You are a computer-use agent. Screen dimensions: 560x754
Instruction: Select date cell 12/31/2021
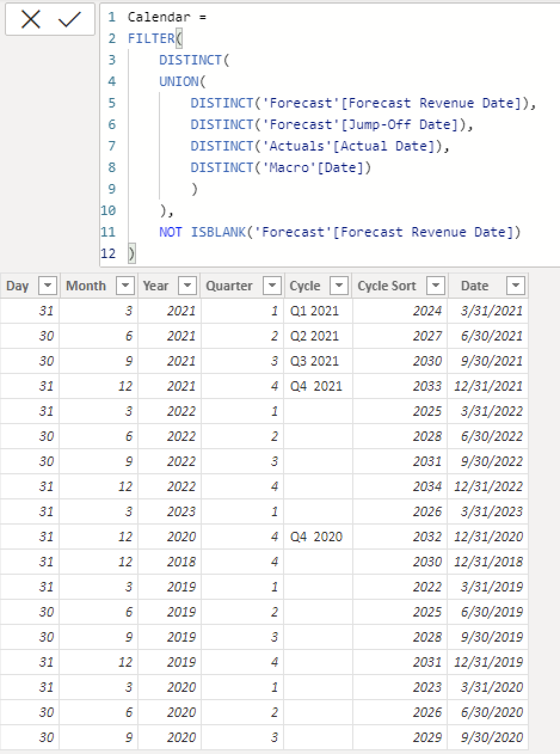(x=489, y=386)
